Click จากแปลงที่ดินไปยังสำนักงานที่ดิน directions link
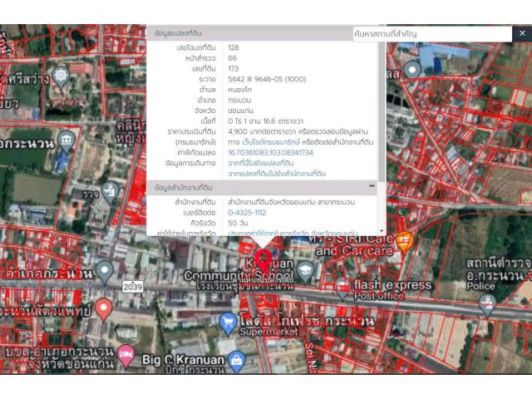The width and height of the screenshot is (532, 399). pos(277,174)
